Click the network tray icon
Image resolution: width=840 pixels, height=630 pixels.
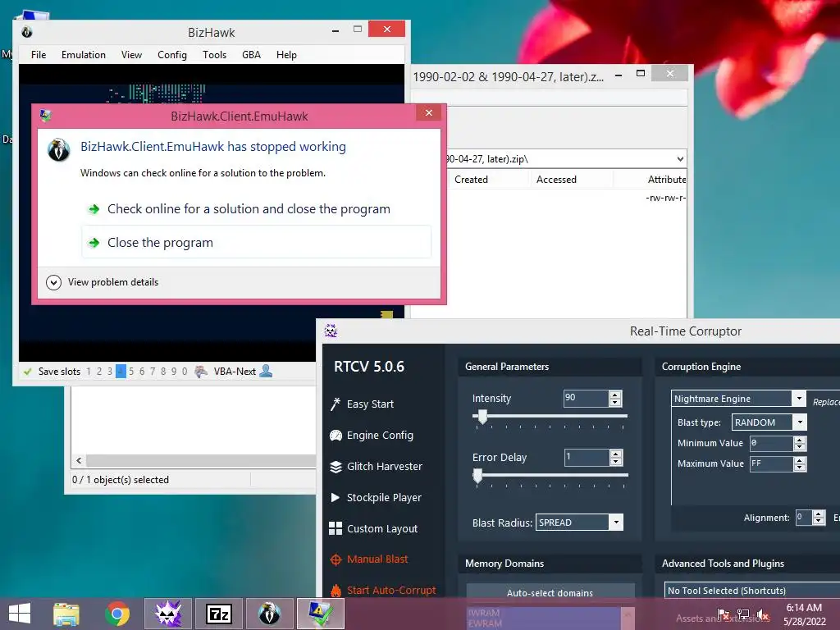743,614
